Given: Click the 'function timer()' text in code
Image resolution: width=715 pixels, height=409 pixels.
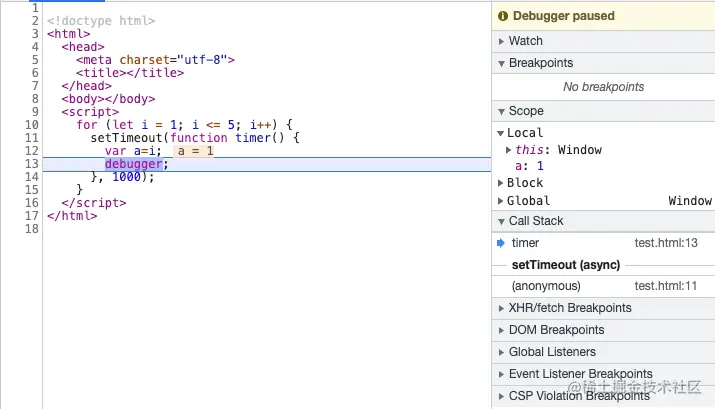Looking at the screenshot, I should pos(227,138).
